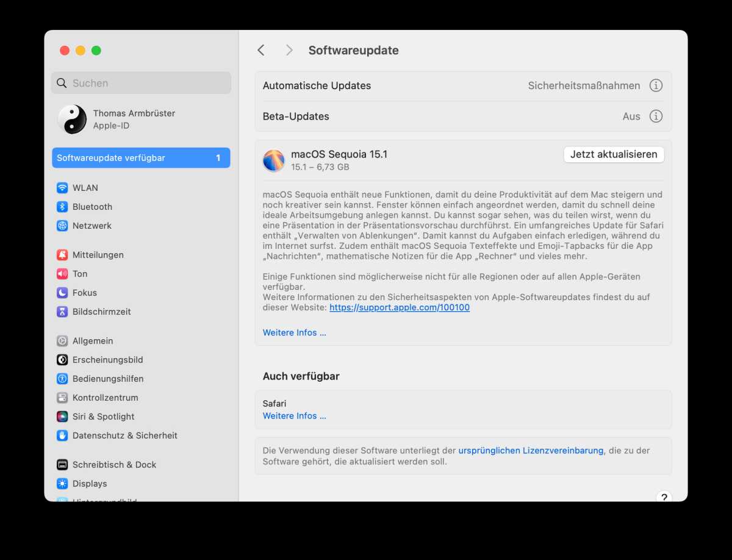Image resolution: width=732 pixels, height=560 pixels.
Task: Select the Bluetooth icon in sidebar
Action: (62, 207)
